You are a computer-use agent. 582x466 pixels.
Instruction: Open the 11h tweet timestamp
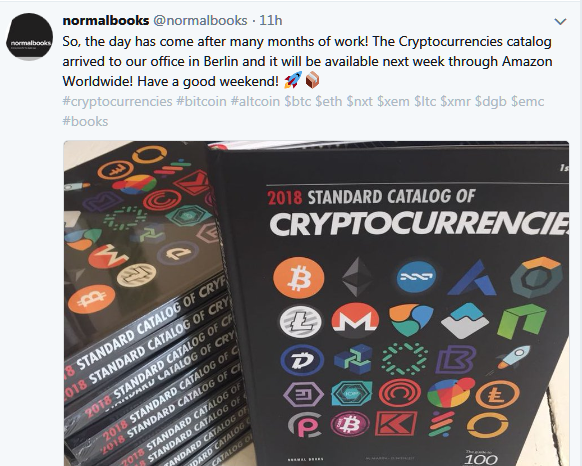pos(271,20)
